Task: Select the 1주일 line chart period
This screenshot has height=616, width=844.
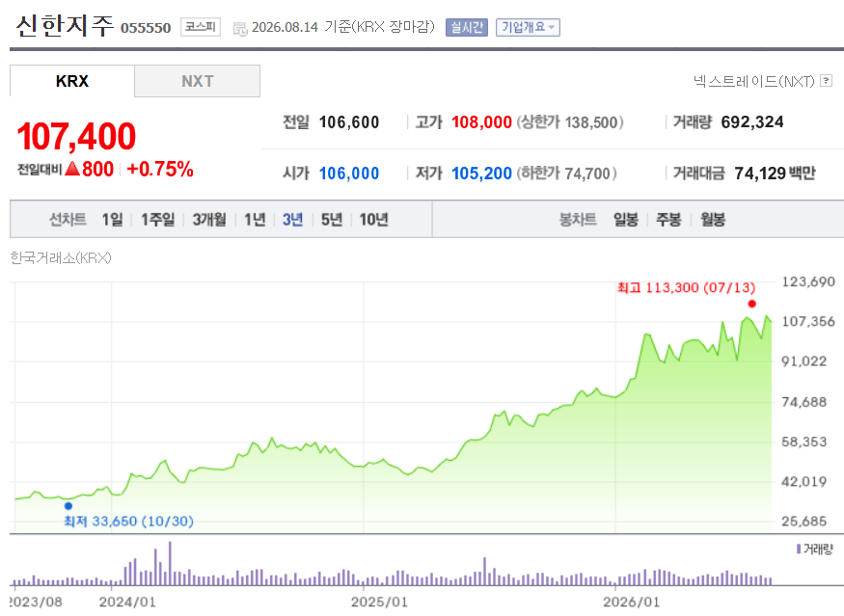Action: coord(158,220)
